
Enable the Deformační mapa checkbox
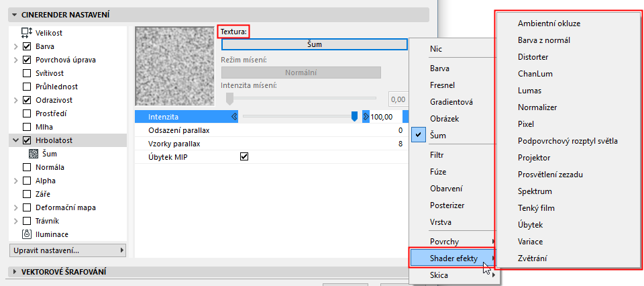[x=27, y=207]
